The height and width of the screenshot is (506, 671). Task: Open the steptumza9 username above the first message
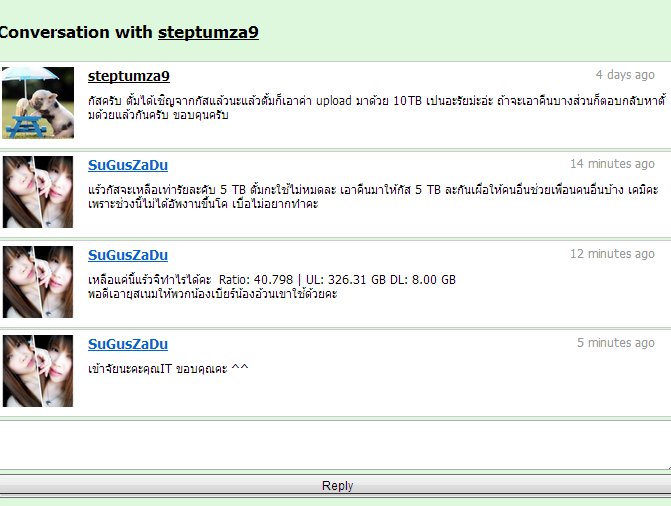pos(129,76)
